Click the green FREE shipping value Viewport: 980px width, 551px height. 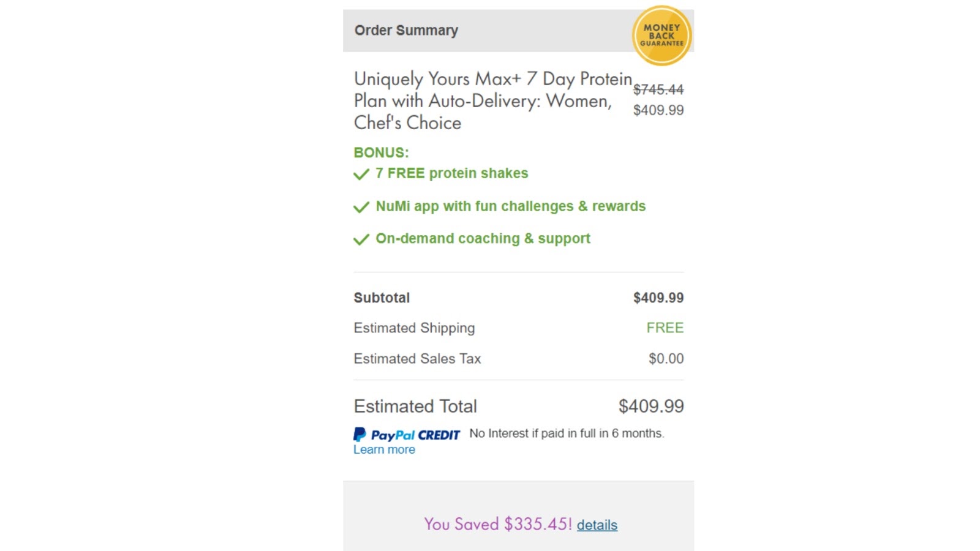[665, 328]
